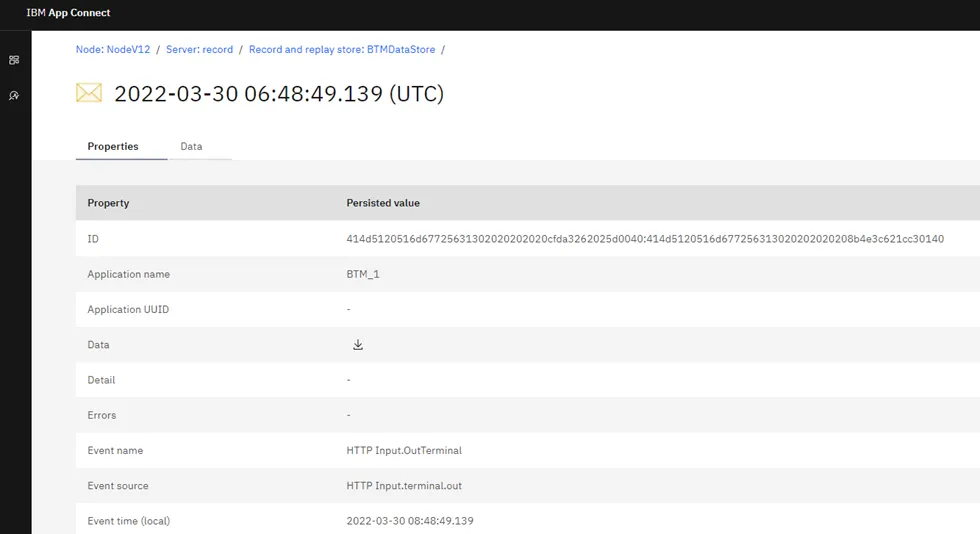Click the ID property label
The image size is (980, 534).
coord(93,239)
